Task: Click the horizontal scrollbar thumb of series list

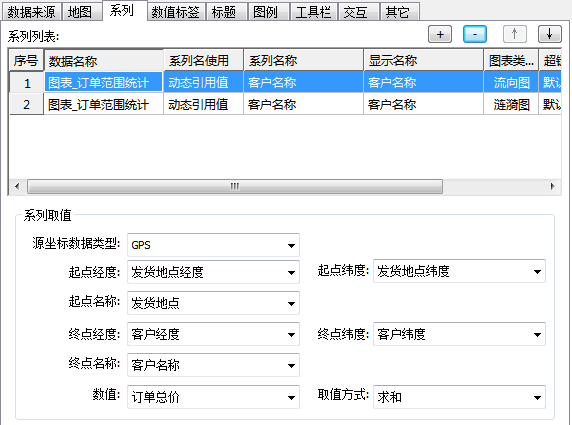Action: tap(235, 186)
